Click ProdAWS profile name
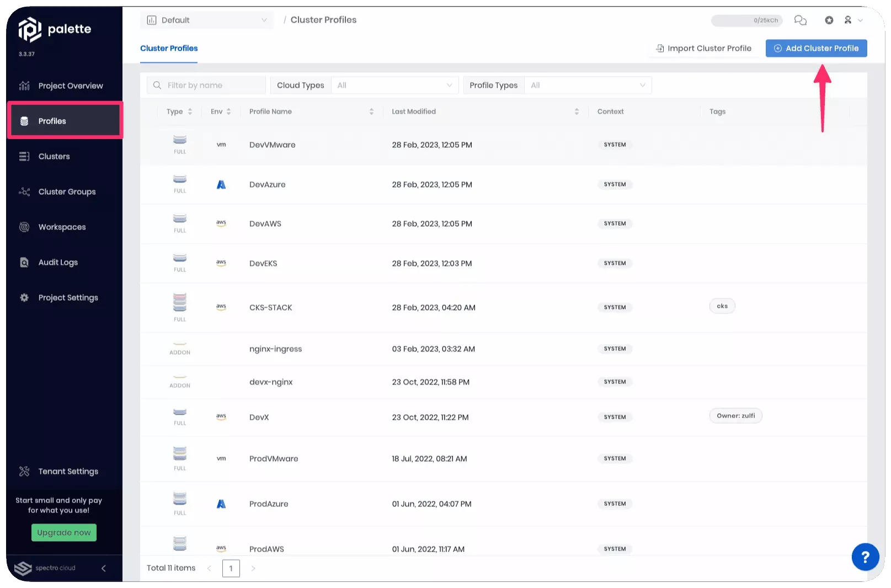The image size is (891, 588). 266,549
